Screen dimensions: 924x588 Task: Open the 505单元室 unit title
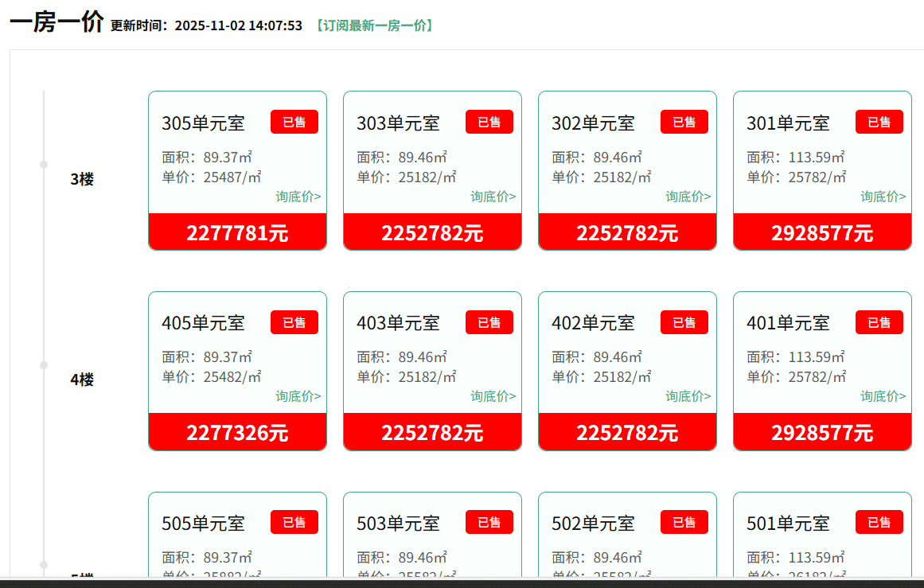(203, 524)
